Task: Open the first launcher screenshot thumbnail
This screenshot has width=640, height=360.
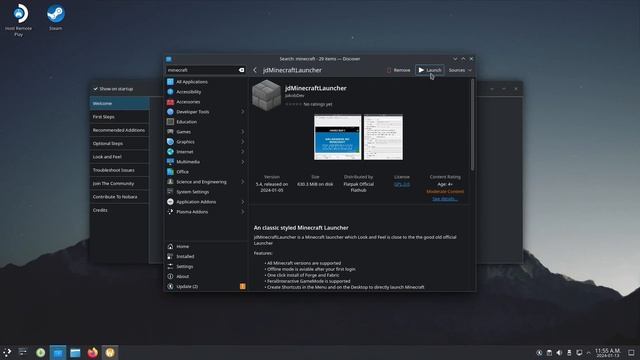Action: point(338,137)
